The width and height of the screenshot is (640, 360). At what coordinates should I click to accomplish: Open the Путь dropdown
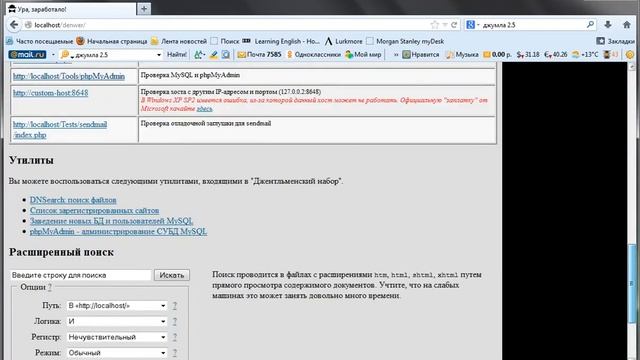pos(117,305)
